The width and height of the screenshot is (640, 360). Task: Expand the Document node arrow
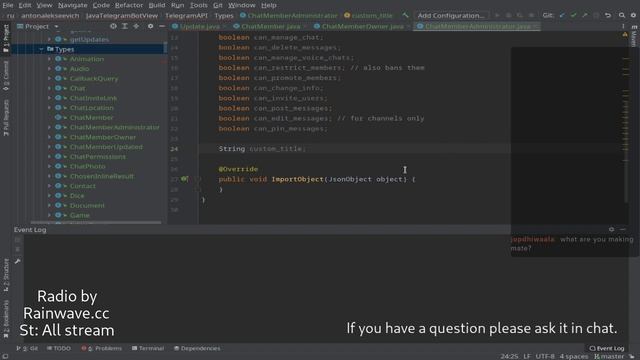pos(49,205)
